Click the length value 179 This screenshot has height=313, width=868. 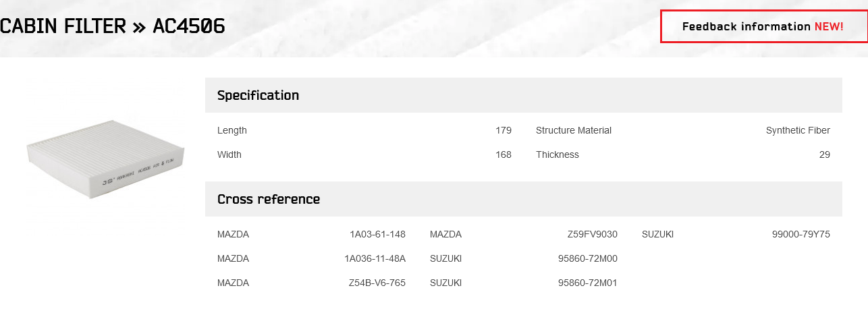click(x=504, y=131)
